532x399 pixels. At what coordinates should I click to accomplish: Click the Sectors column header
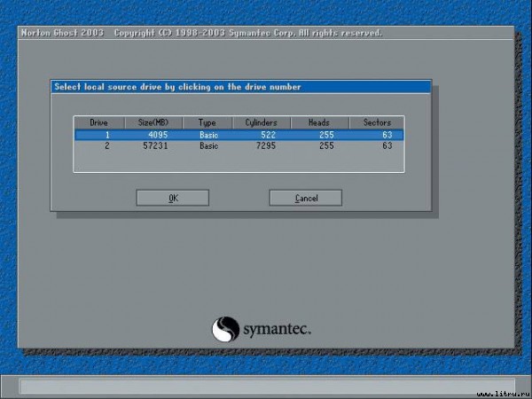click(377, 122)
